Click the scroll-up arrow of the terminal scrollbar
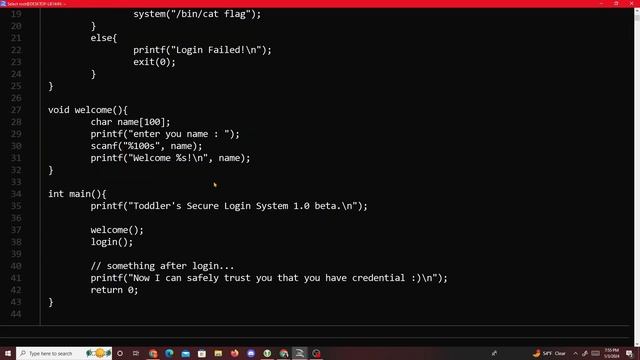This screenshot has width=640, height=360. [637, 10]
